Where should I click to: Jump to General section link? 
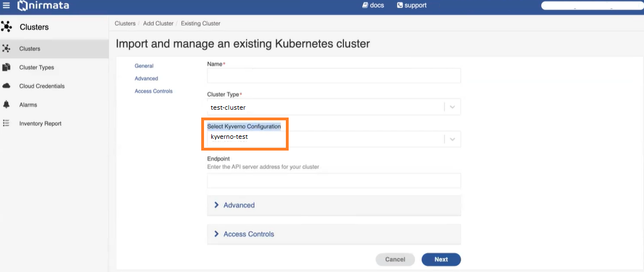(x=143, y=65)
